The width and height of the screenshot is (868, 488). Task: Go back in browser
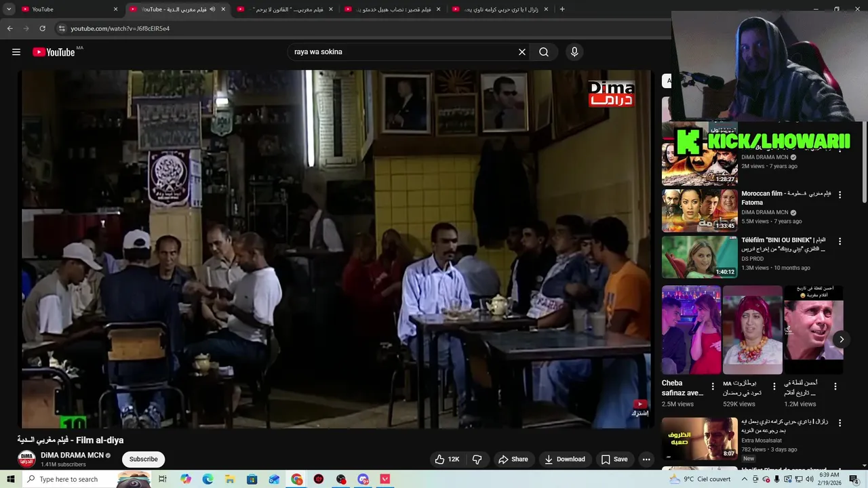click(x=9, y=28)
